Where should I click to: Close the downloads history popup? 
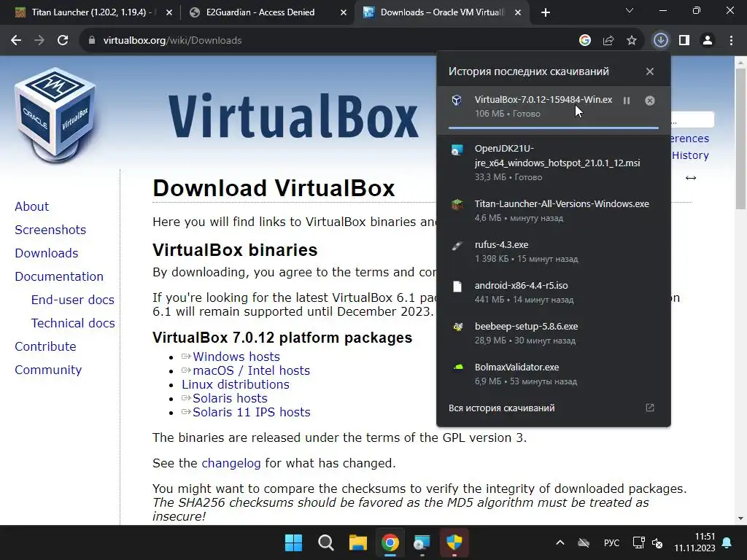pyautogui.click(x=650, y=71)
